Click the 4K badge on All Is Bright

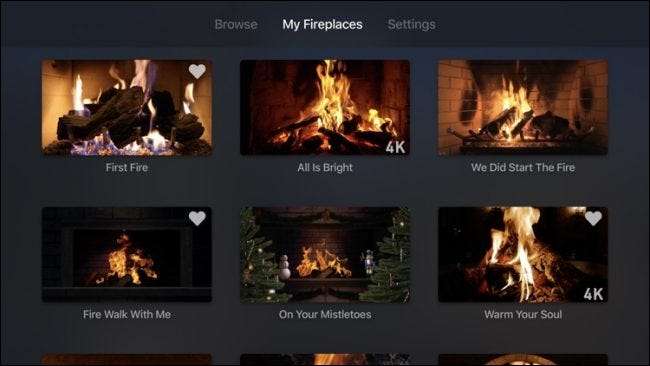click(x=395, y=147)
